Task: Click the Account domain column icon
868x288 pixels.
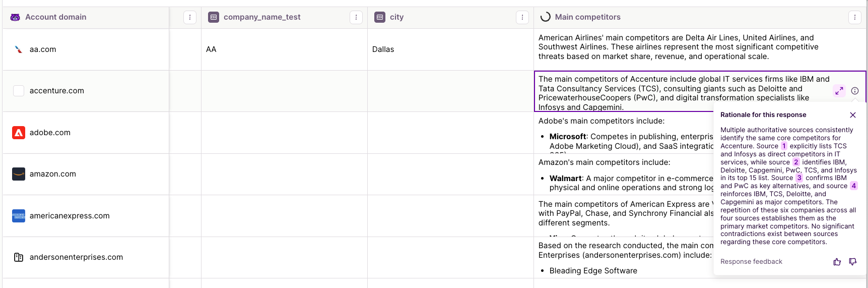Action: (15, 17)
